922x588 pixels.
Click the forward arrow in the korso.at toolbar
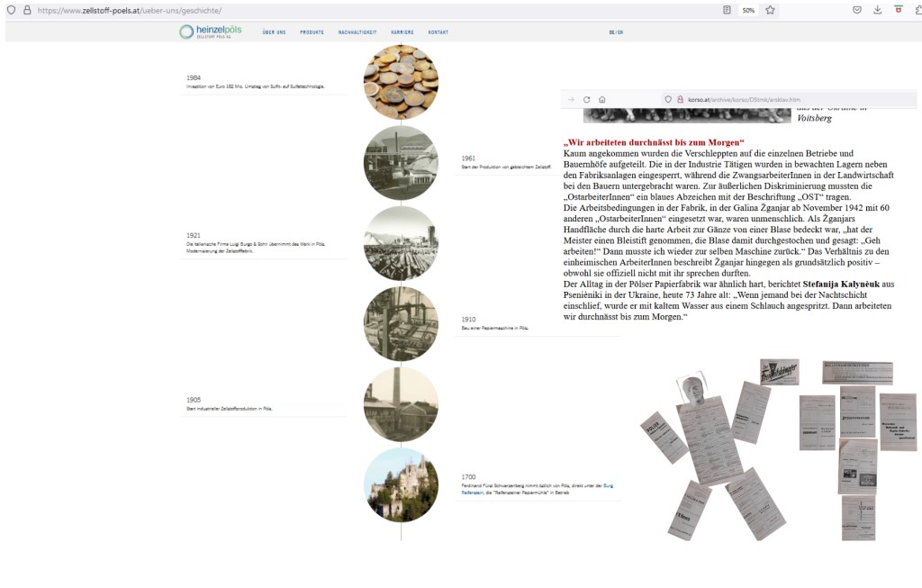point(571,99)
